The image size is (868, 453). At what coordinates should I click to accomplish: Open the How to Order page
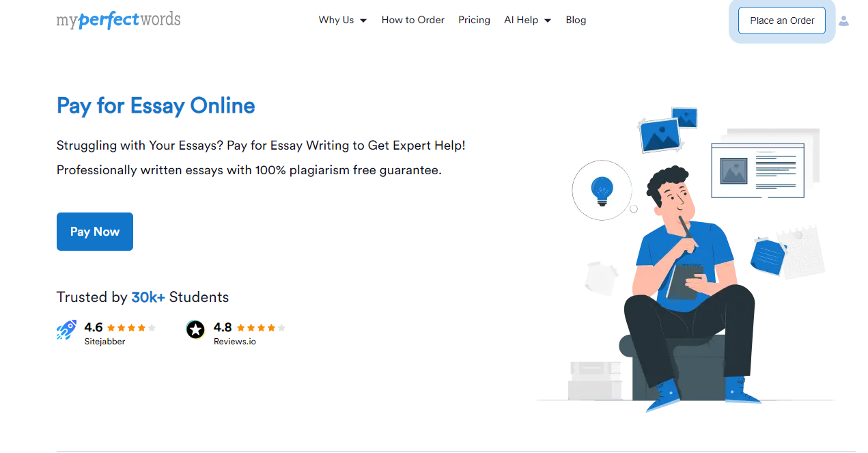412,20
